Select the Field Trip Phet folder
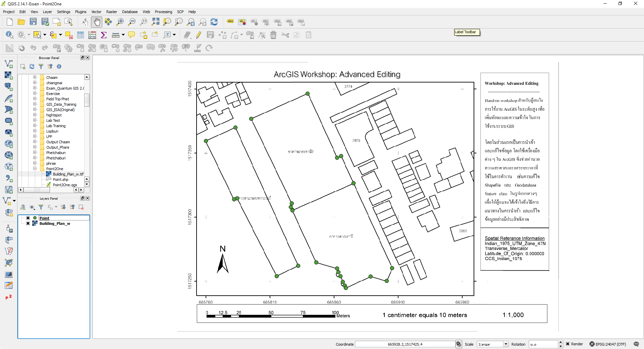The width and height of the screenshot is (644, 349). point(57,99)
